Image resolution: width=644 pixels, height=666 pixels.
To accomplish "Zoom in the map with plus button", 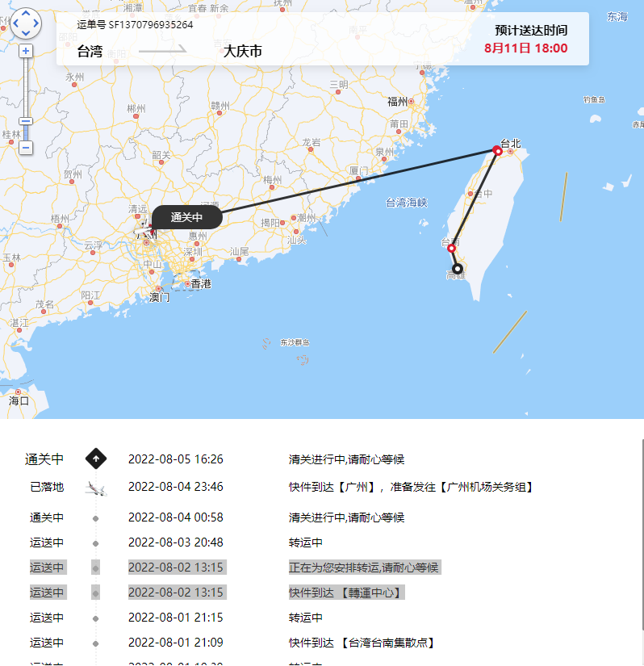I will pyautogui.click(x=26, y=51).
